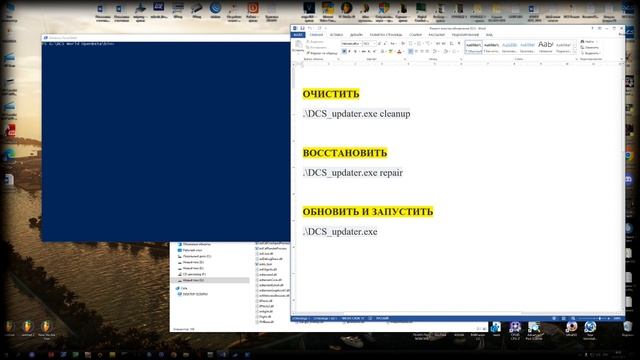The image size is (640, 360).
Task: Click the Paste icon in Word ribbon
Action: pyautogui.click(x=298, y=44)
